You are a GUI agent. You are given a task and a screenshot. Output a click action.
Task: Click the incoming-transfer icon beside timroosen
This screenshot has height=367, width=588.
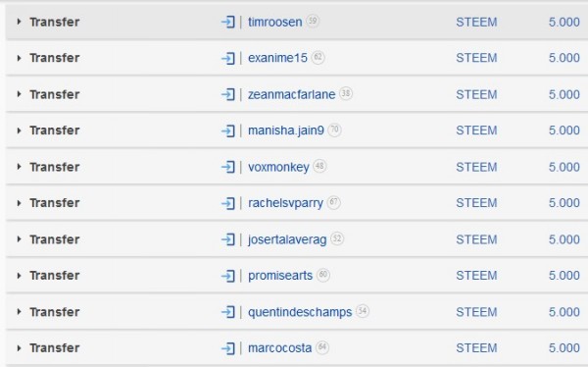point(228,23)
